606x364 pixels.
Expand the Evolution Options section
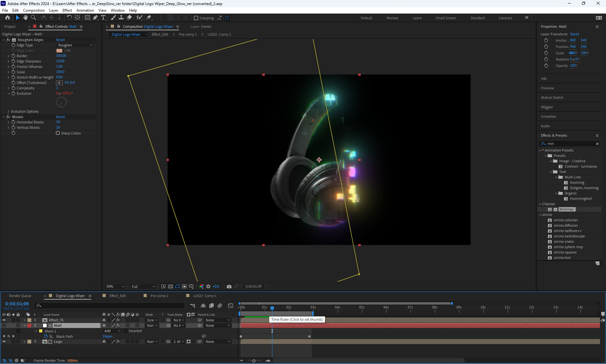[9, 111]
